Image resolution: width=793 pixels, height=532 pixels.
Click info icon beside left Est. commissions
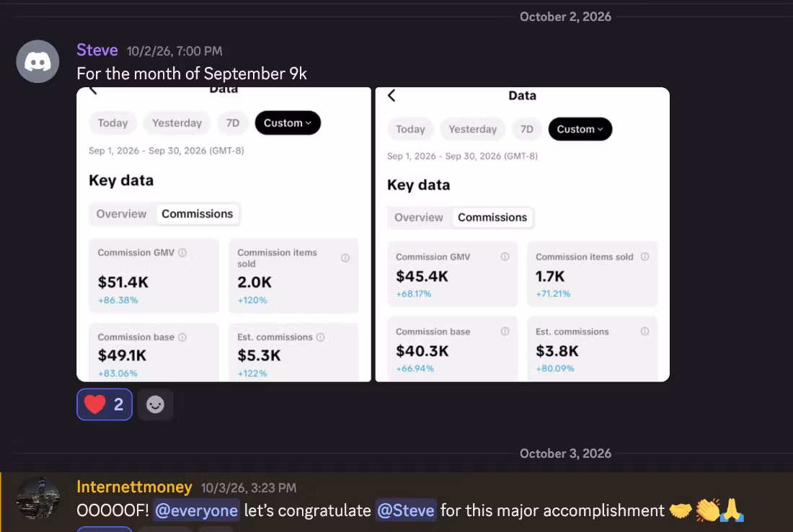pyautogui.click(x=321, y=337)
